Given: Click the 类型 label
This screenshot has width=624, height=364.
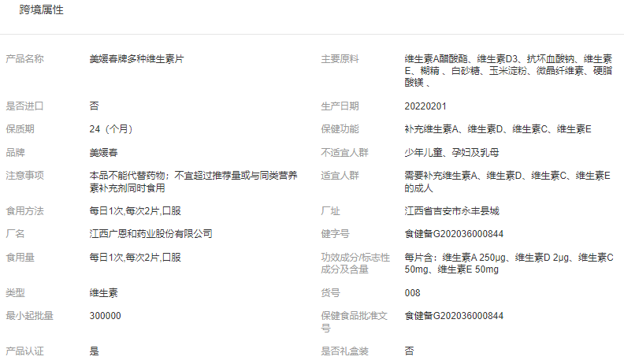Looking at the screenshot, I should [15, 293].
